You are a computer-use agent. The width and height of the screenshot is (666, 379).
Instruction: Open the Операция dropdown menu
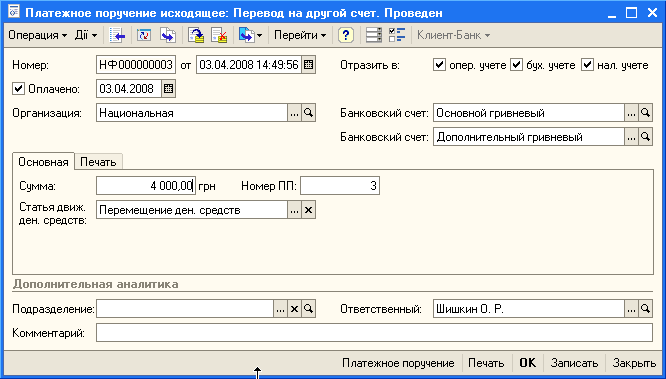pos(37,35)
